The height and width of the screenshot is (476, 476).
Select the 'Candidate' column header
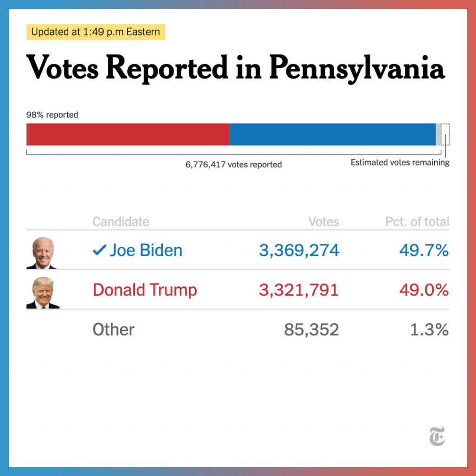point(121,222)
